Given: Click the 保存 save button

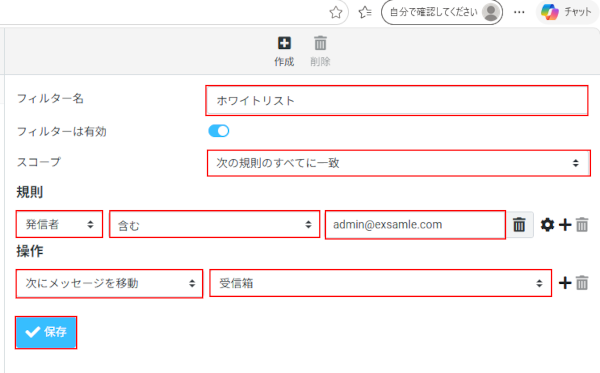Looking at the screenshot, I should [46, 332].
